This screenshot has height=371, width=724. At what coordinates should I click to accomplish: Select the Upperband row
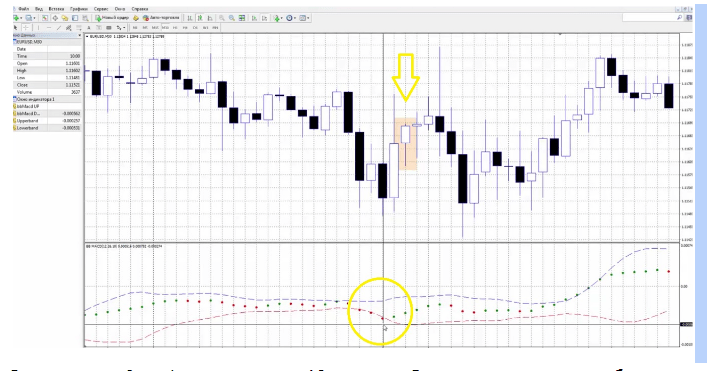coord(47,121)
